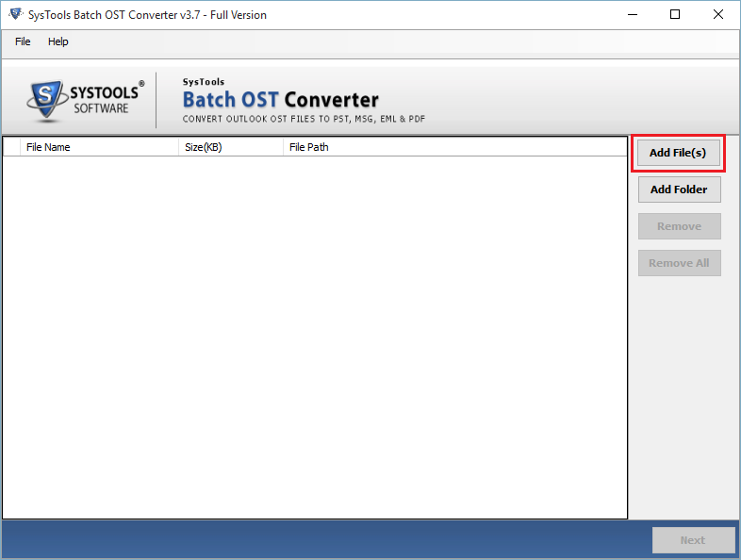Screen dimensions: 741x560
Task: Click the Add File(s) button
Action: 678,153
